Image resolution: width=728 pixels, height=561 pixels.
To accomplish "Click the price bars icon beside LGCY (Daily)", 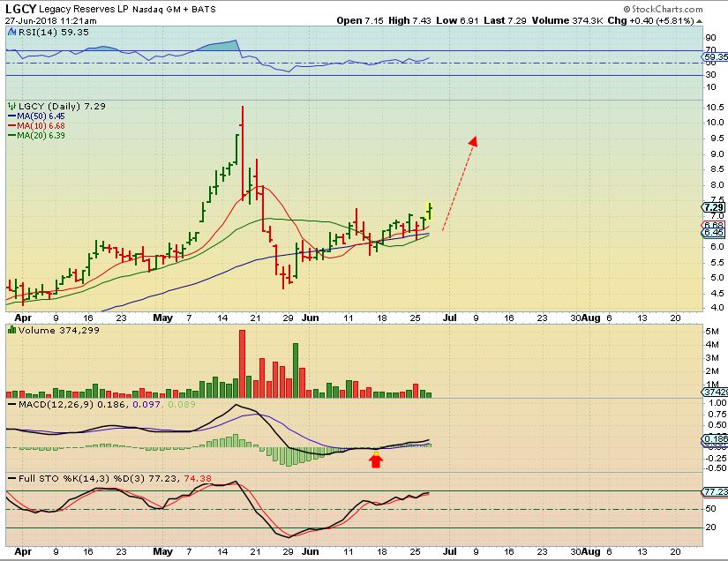I will click(x=12, y=106).
